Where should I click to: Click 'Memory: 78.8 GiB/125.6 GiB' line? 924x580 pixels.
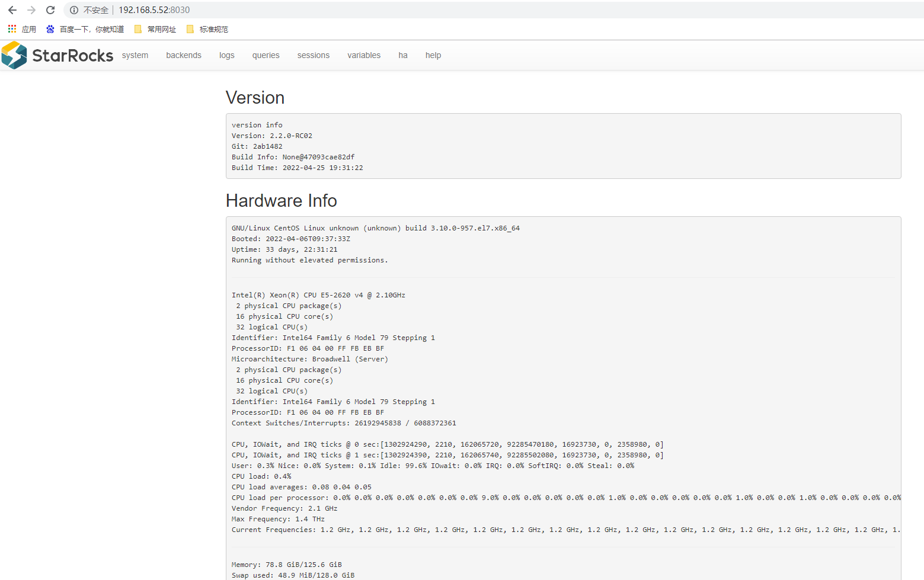[287, 565]
